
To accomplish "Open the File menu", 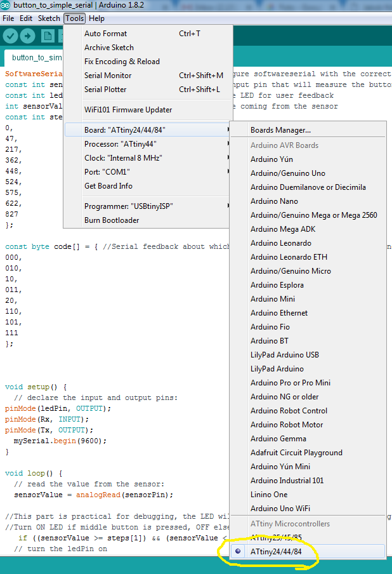I will tap(8, 18).
